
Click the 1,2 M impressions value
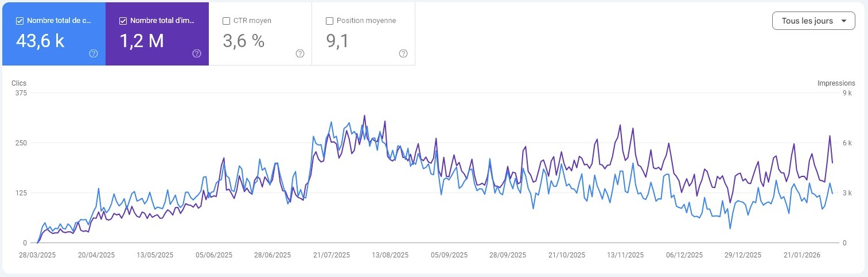pos(142,41)
